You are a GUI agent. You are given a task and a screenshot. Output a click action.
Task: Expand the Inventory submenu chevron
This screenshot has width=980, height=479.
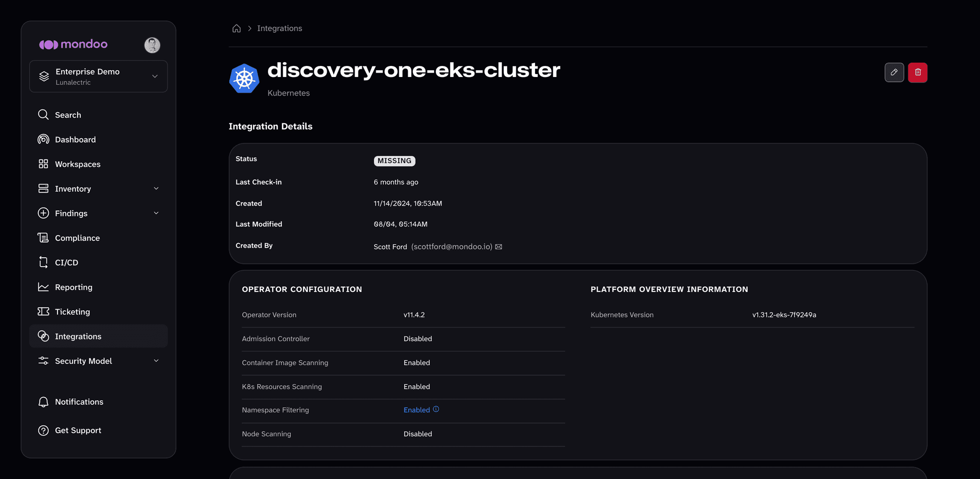(156, 188)
